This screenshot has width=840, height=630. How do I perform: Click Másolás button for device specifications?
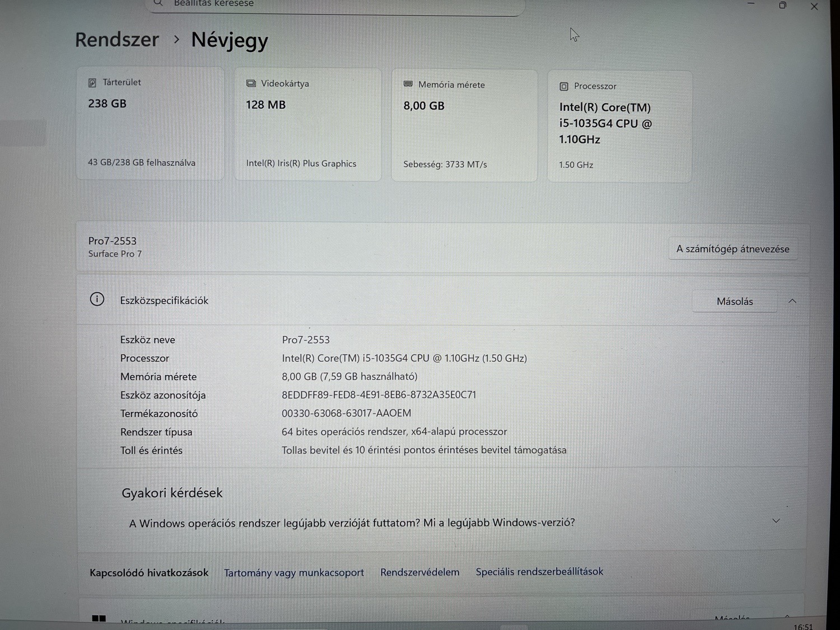[735, 301]
